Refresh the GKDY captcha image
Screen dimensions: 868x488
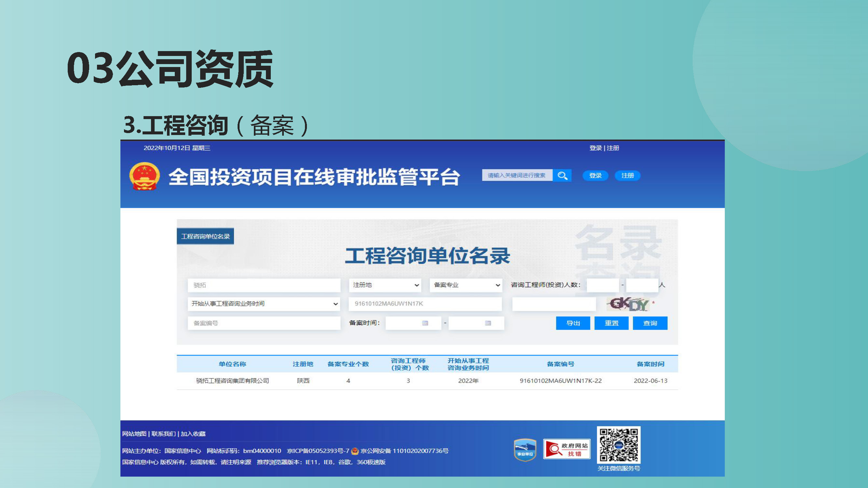click(x=629, y=304)
